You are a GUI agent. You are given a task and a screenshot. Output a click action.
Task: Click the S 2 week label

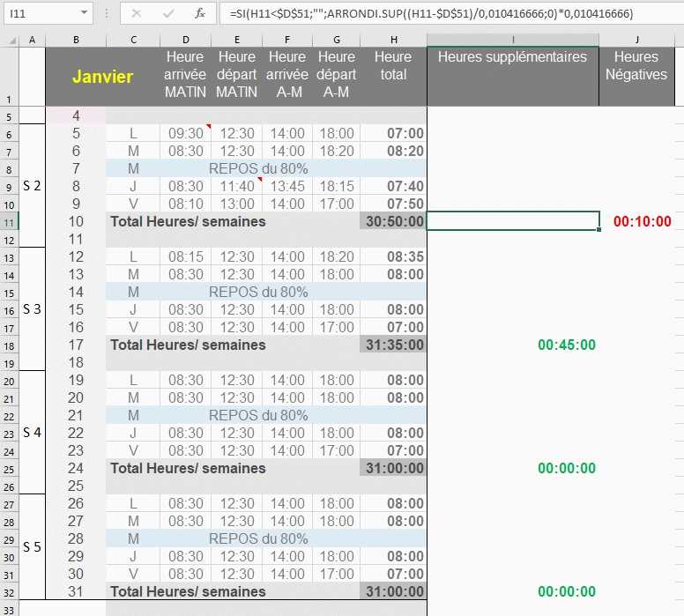[32, 186]
